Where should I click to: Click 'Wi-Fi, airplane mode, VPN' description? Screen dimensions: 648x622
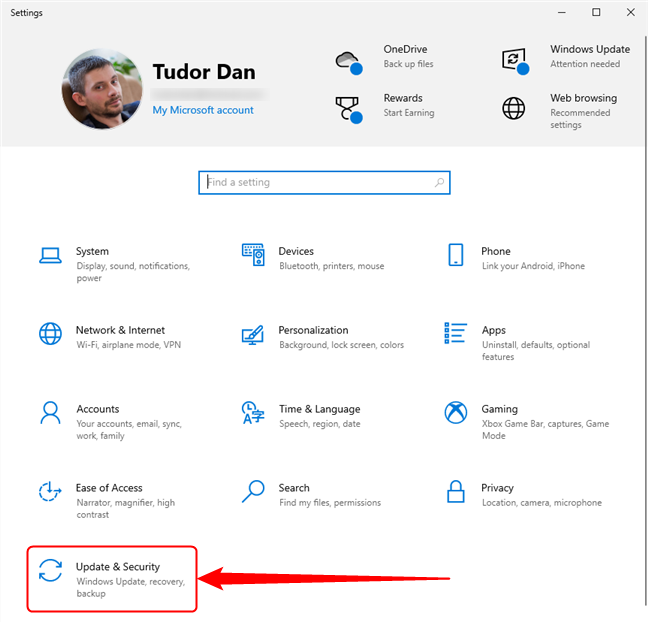pos(129,345)
